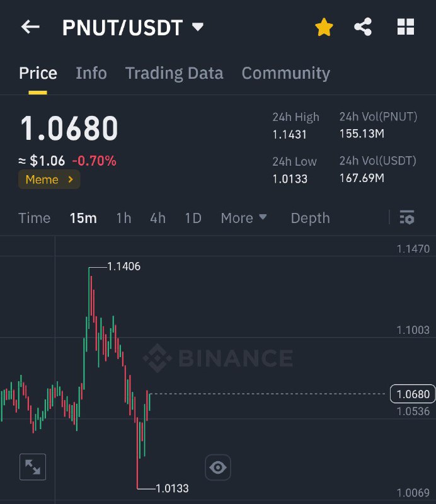Select the 1D chart interval
This screenshot has height=504, width=436.
[x=193, y=218]
